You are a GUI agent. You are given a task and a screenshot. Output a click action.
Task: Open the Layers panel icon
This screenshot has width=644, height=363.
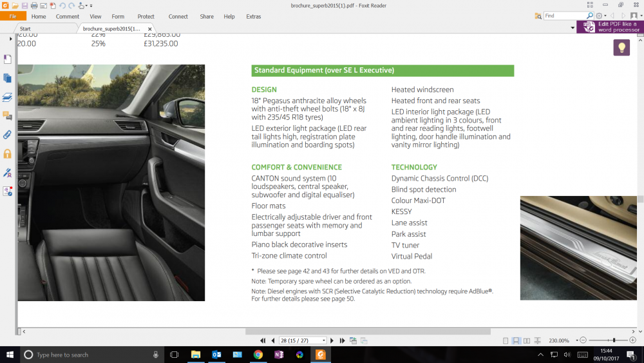tap(7, 97)
